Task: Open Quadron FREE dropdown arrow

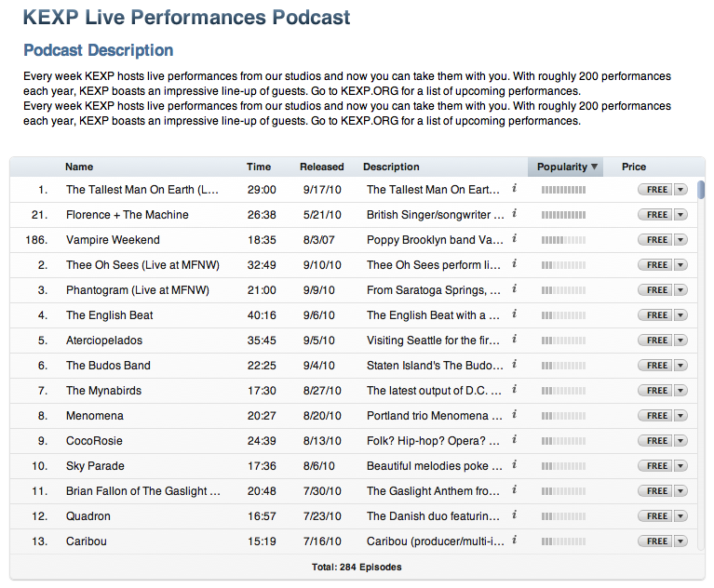Action: tap(680, 516)
